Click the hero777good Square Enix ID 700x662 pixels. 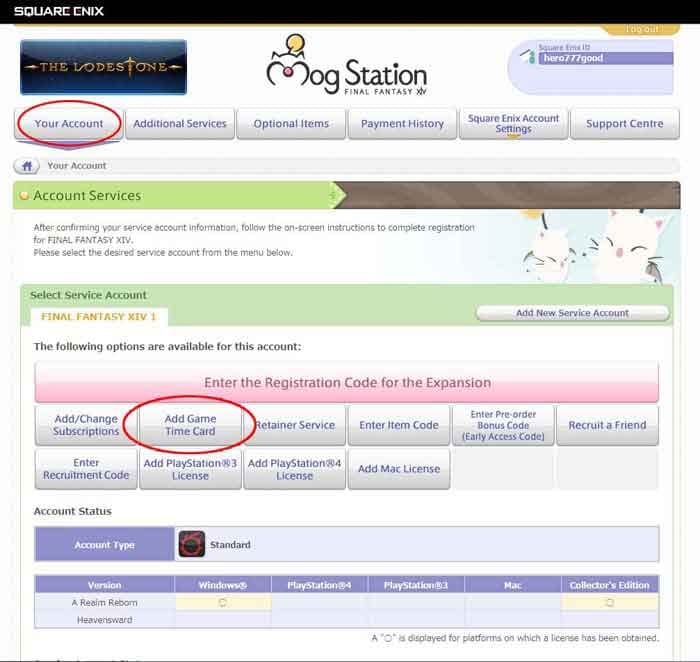point(606,58)
